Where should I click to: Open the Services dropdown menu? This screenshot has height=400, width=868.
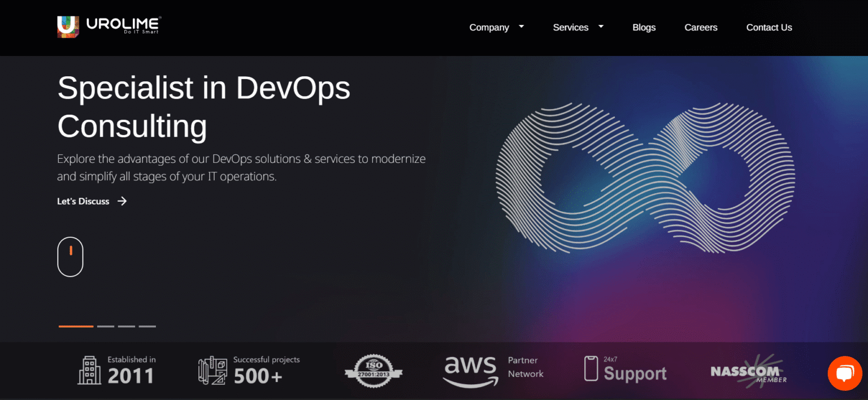(x=571, y=27)
